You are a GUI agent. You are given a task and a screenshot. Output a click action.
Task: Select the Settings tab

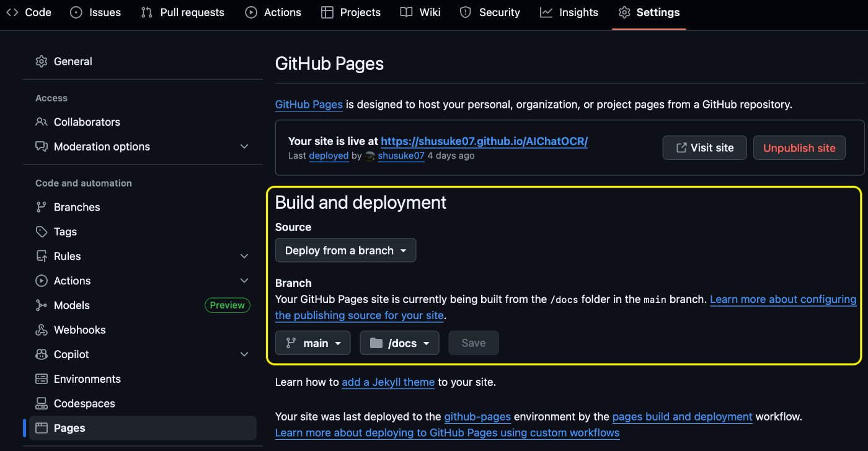pos(649,12)
